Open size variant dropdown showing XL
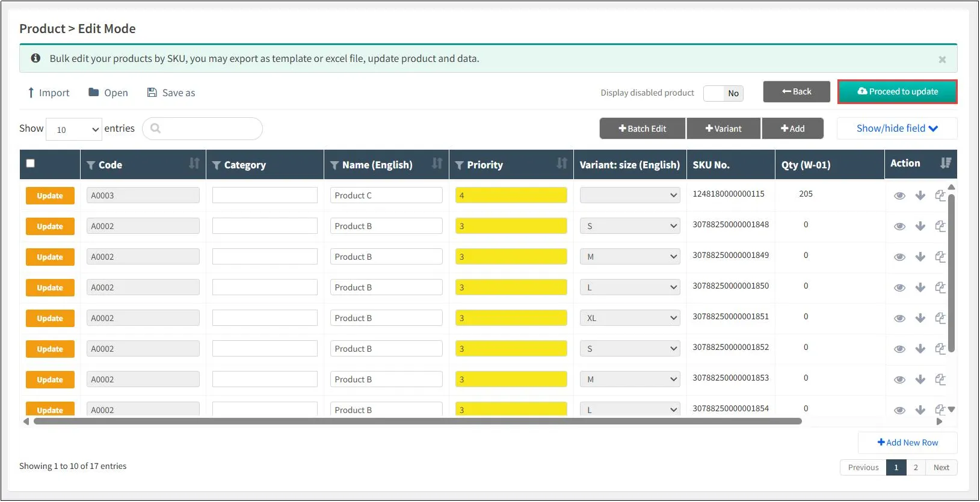This screenshot has width=980, height=502. click(x=629, y=318)
